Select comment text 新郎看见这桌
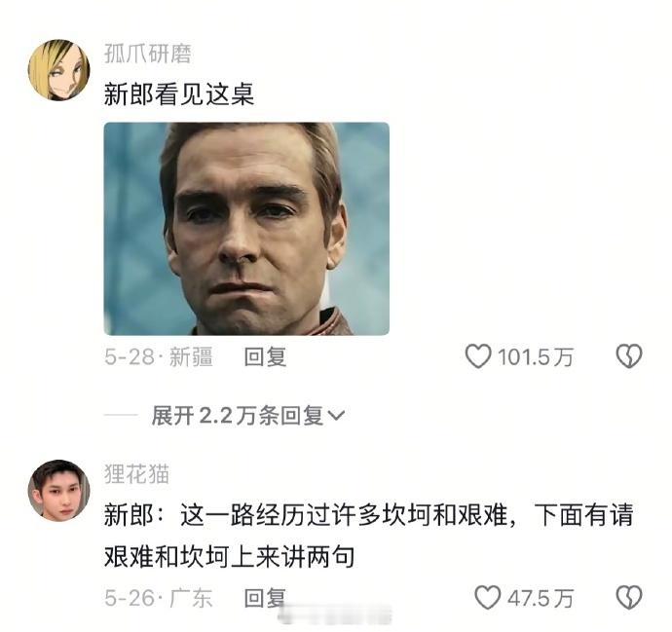 coord(179,94)
